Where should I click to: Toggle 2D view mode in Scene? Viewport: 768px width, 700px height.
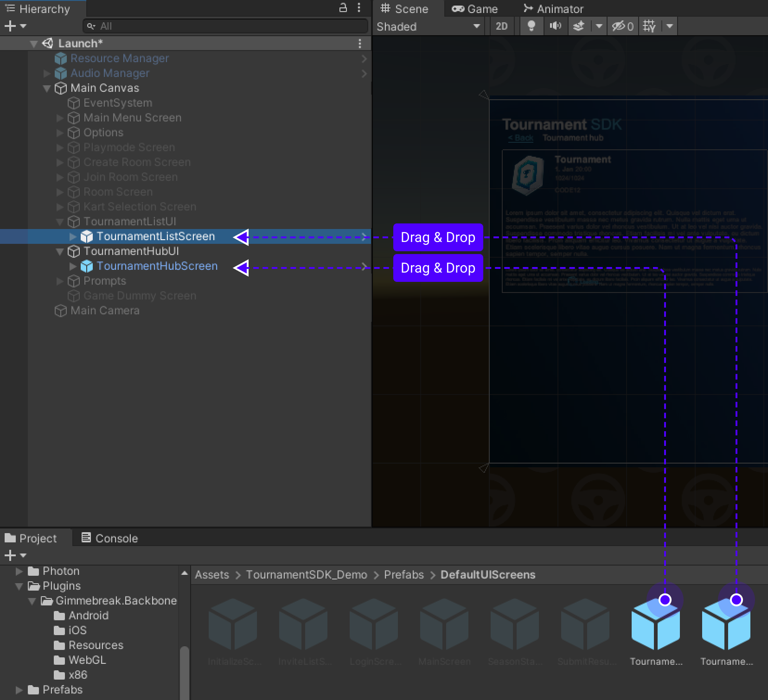pyautogui.click(x=501, y=26)
